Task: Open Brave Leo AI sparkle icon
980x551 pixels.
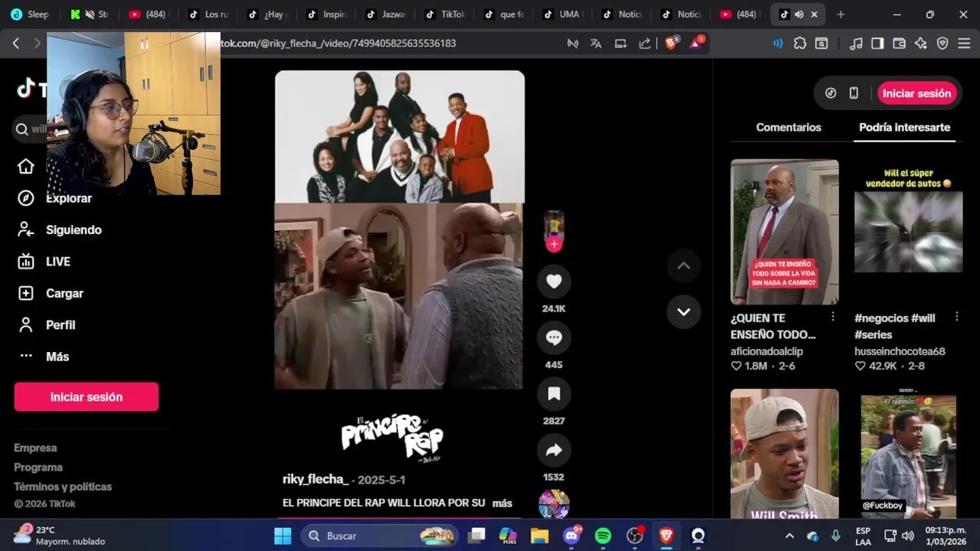Action: click(921, 44)
